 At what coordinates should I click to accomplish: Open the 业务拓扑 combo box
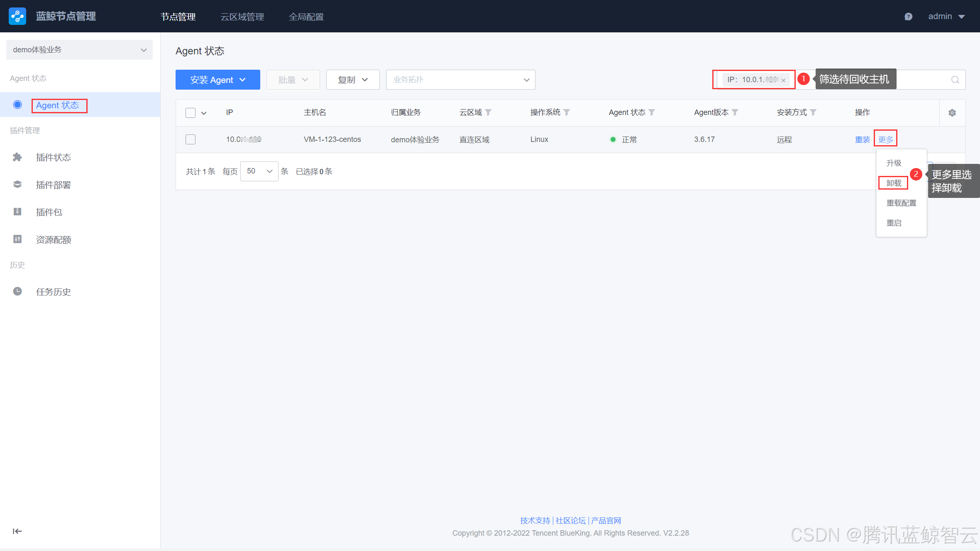click(460, 80)
